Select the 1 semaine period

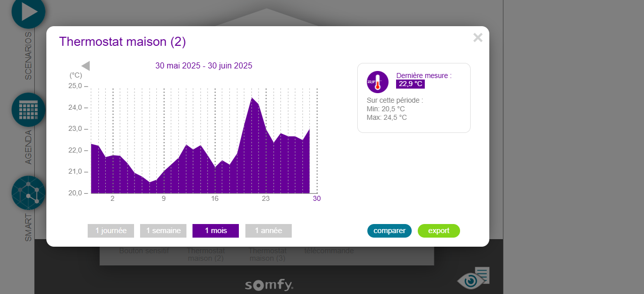163,231
